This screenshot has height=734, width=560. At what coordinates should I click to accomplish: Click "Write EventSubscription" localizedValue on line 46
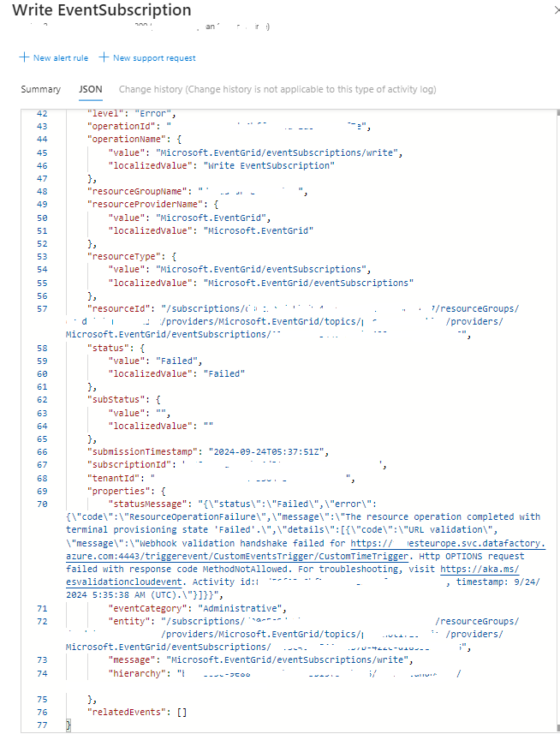click(269, 165)
